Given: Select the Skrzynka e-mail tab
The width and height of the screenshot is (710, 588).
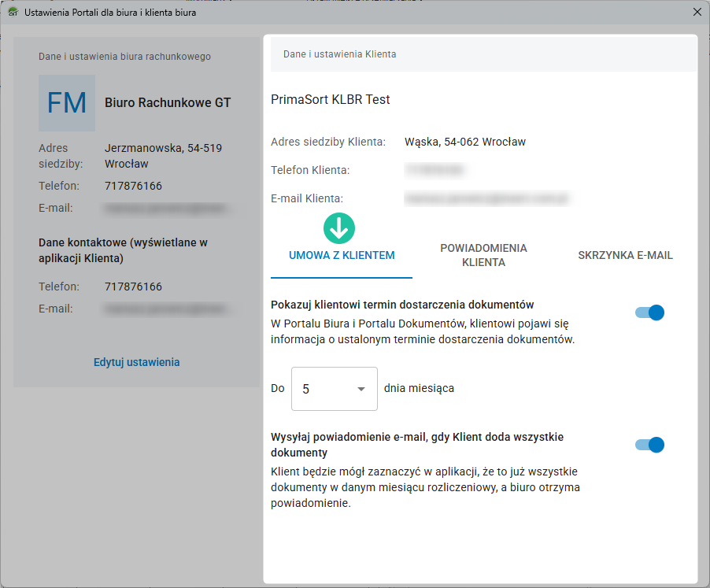Looking at the screenshot, I should (625, 256).
